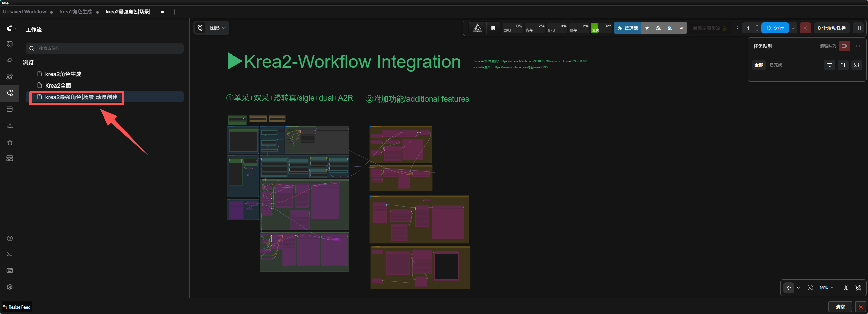Click the 搜索占位符 search field
Screen dimensions: 868x314
tap(104, 48)
